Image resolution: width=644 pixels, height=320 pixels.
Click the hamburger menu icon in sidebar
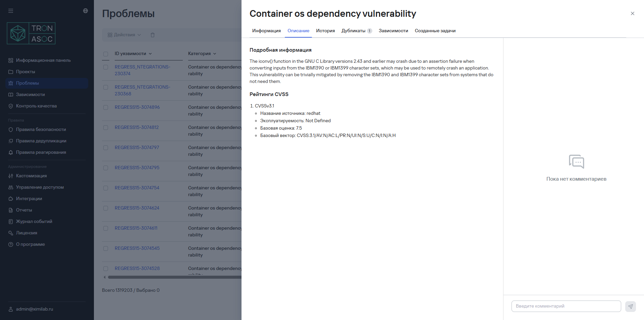[x=11, y=11]
